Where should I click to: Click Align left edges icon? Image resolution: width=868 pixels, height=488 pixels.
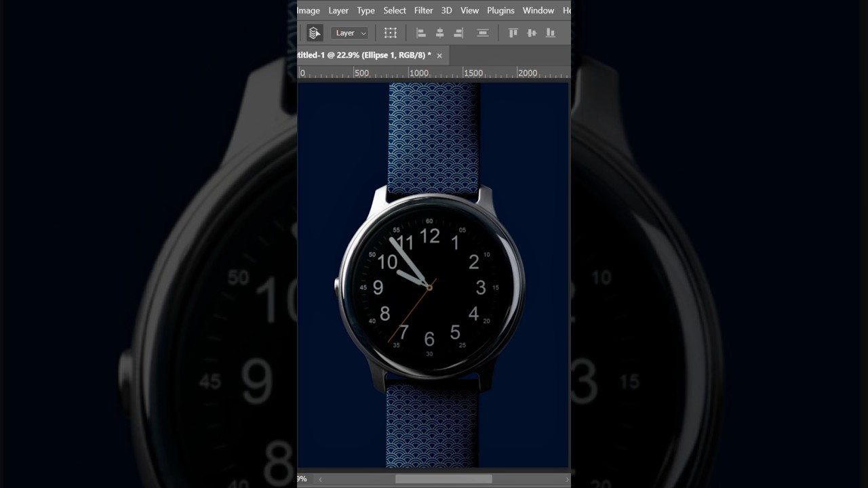(x=421, y=33)
